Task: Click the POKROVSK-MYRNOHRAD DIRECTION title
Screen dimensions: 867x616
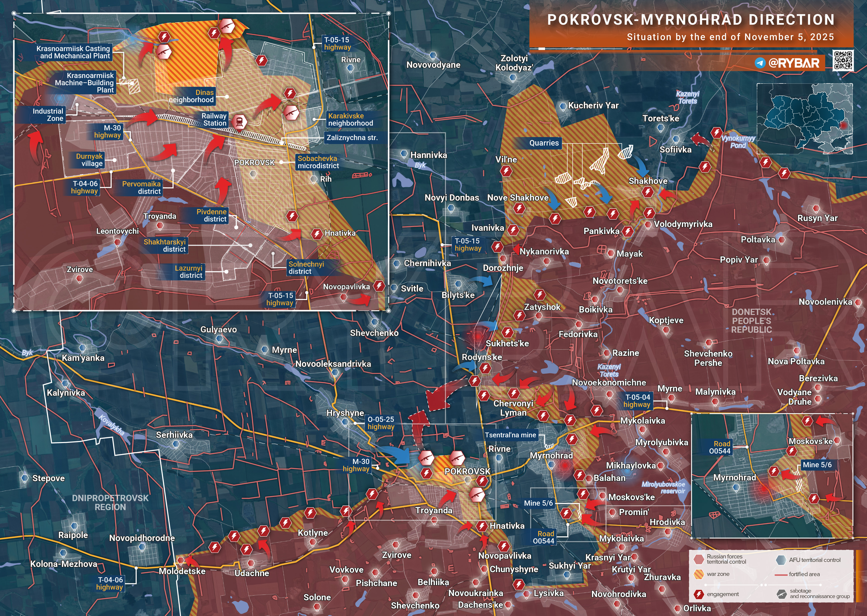Action: [x=691, y=20]
